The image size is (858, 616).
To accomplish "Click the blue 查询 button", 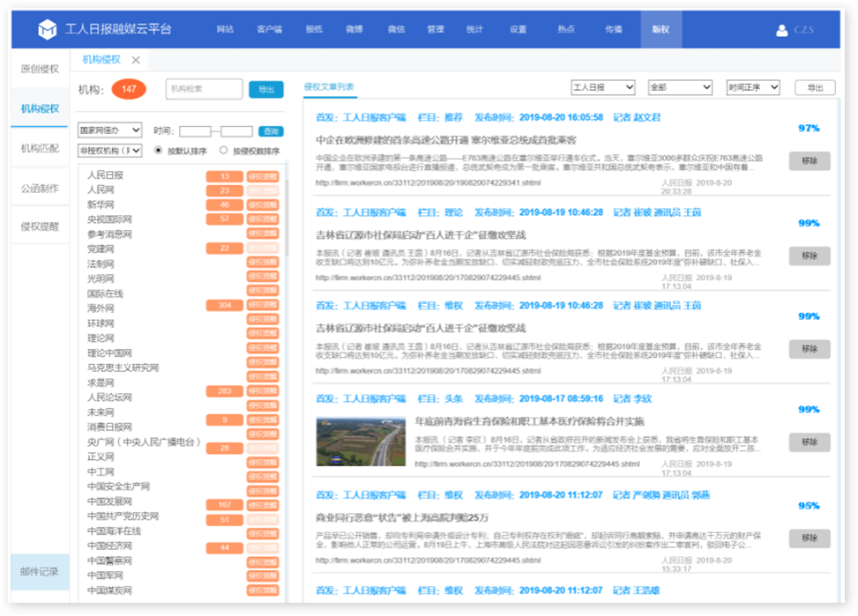I will point(271,131).
